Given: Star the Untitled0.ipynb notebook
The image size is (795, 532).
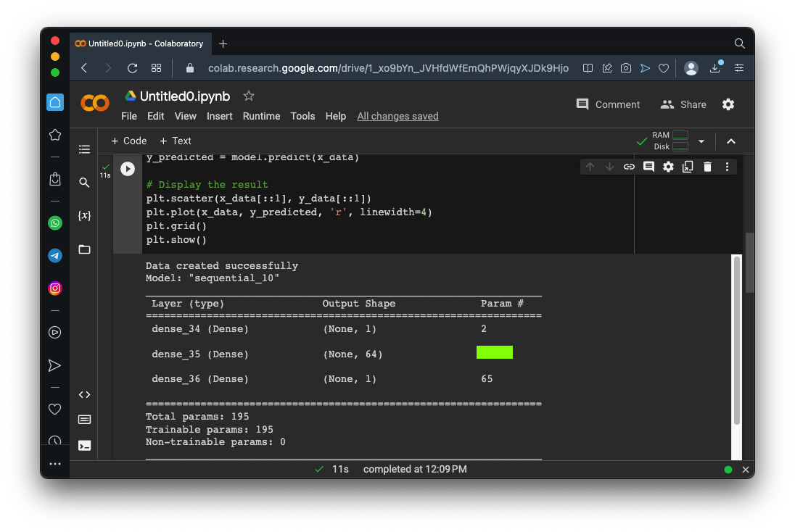Looking at the screenshot, I should (x=249, y=96).
